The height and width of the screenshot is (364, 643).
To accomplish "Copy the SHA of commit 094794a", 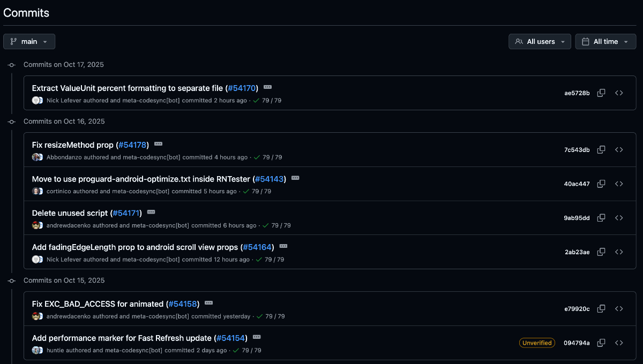I will (x=601, y=343).
